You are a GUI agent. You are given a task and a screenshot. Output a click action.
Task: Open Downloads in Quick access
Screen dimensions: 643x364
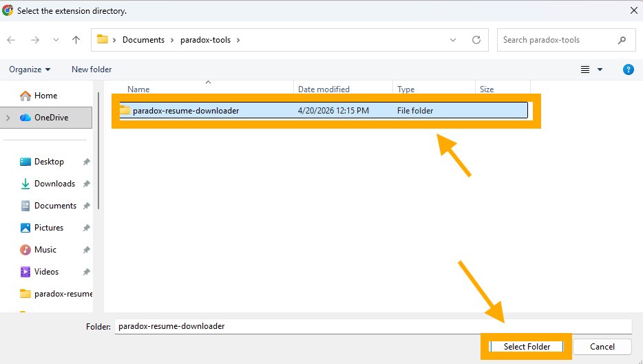point(54,184)
